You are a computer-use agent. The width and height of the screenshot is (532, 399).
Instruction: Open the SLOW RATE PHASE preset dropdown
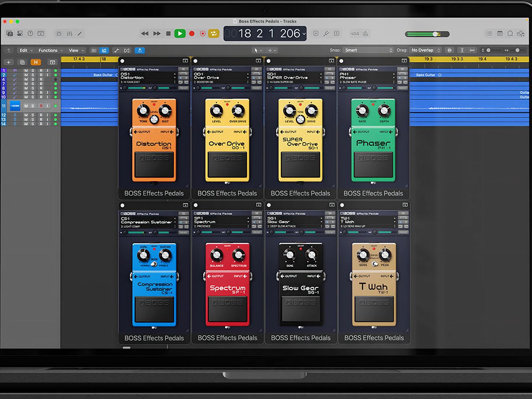click(367, 82)
